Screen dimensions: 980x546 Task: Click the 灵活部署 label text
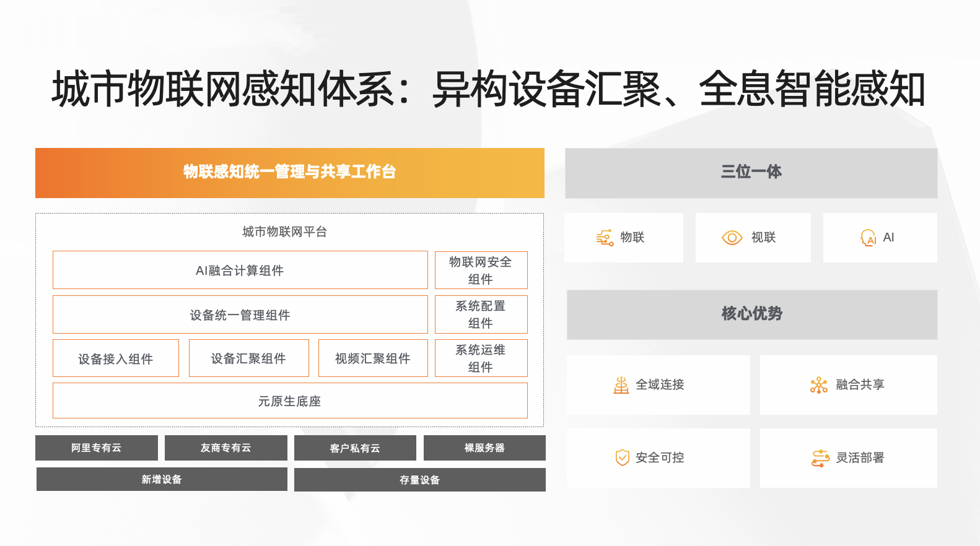point(860,457)
